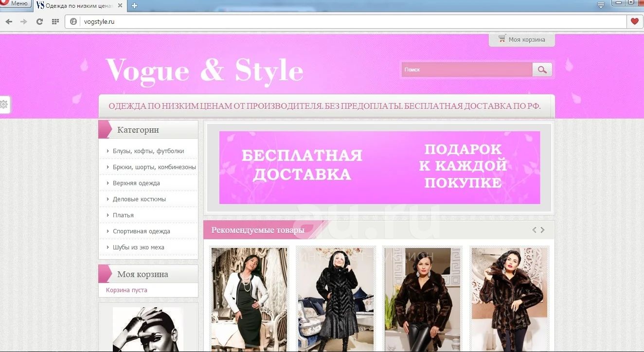Click the Бесплатная доставка banner
Screen dimensions: 644x352
(x=379, y=167)
